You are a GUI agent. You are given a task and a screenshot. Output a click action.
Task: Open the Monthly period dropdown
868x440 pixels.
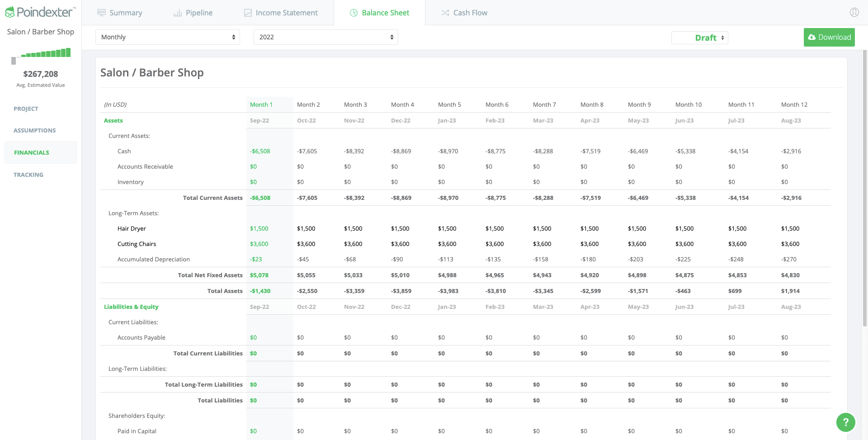click(x=168, y=37)
